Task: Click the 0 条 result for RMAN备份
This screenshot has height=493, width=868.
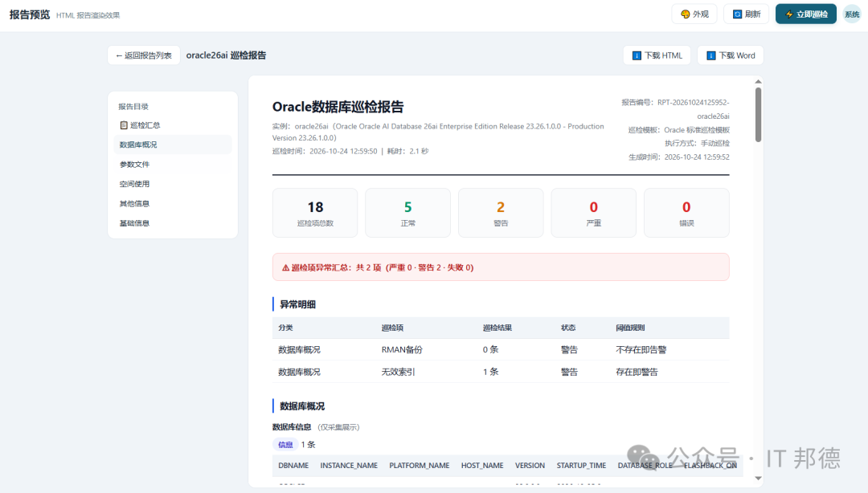Action: 490,350
